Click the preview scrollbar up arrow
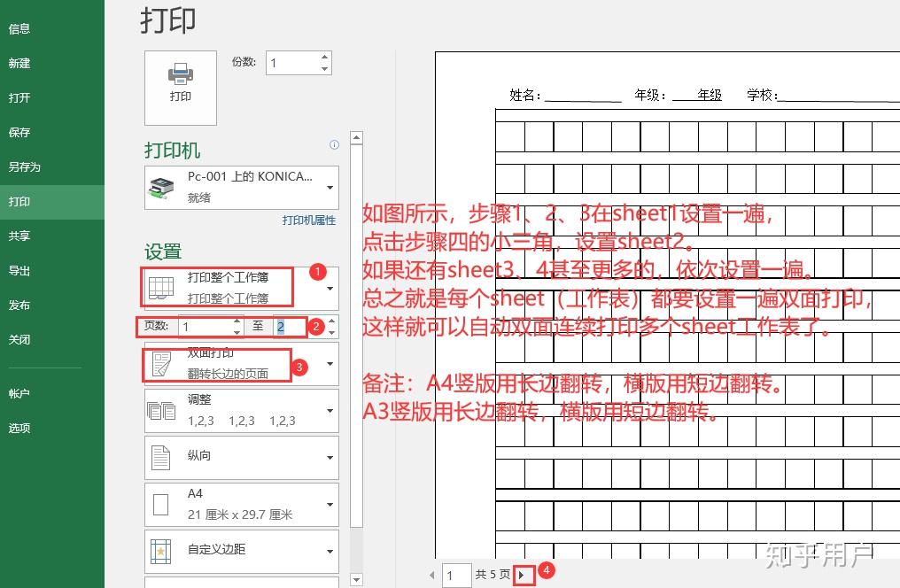900x588 pixels. [356, 136]
